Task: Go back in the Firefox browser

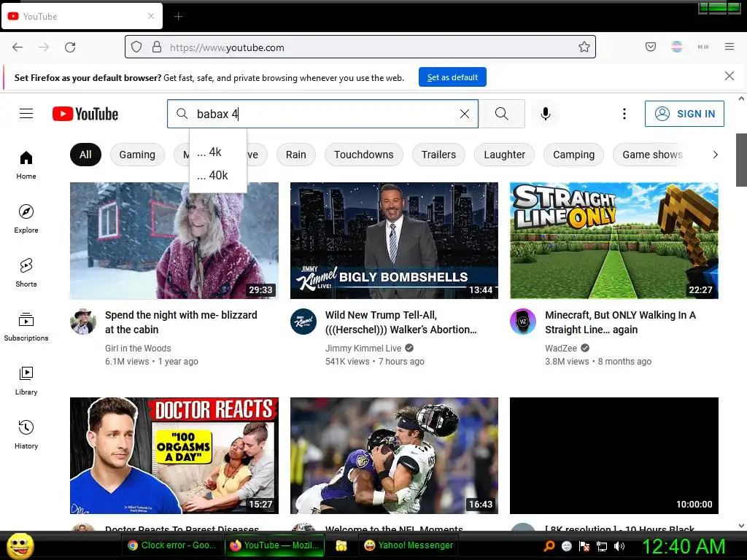Action: [x=18, y=47]
